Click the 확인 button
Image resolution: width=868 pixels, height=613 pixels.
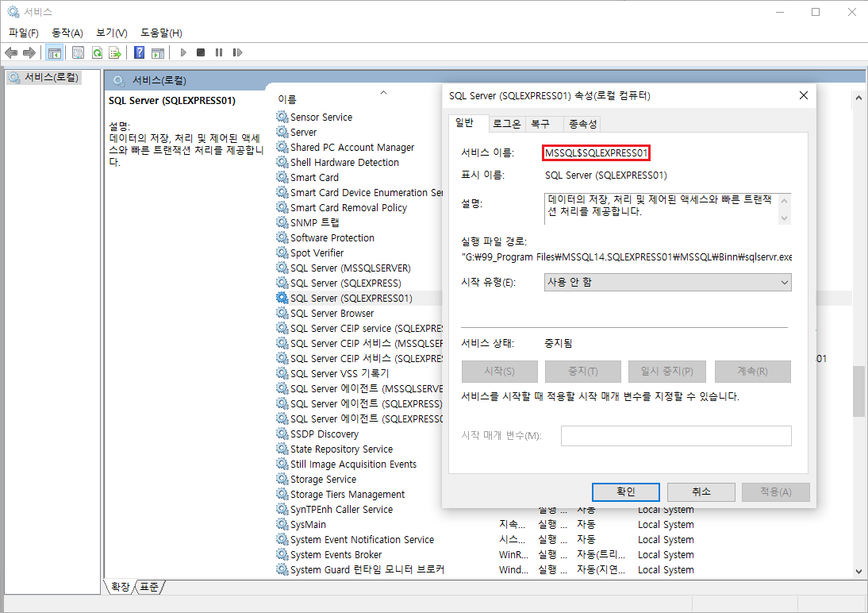pos(625,492)
